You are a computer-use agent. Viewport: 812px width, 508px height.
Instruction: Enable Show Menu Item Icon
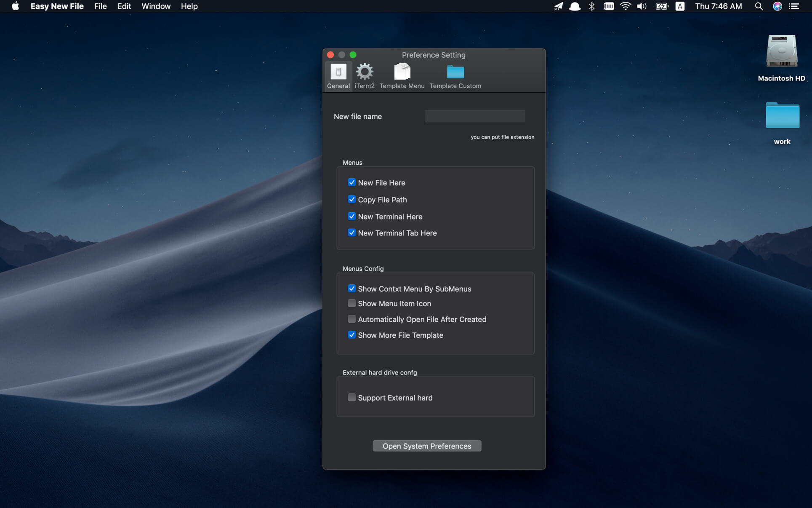[351, 303]
